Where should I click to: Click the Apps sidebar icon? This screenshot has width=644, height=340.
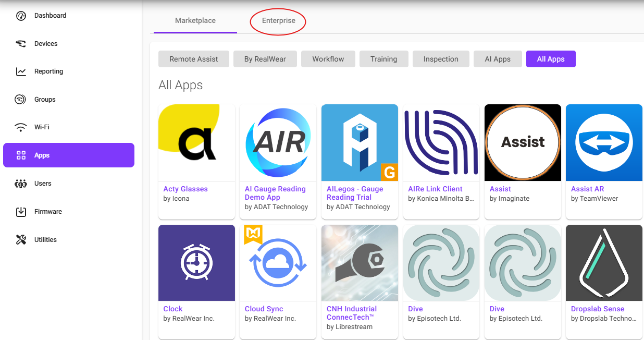click(20, 155)
